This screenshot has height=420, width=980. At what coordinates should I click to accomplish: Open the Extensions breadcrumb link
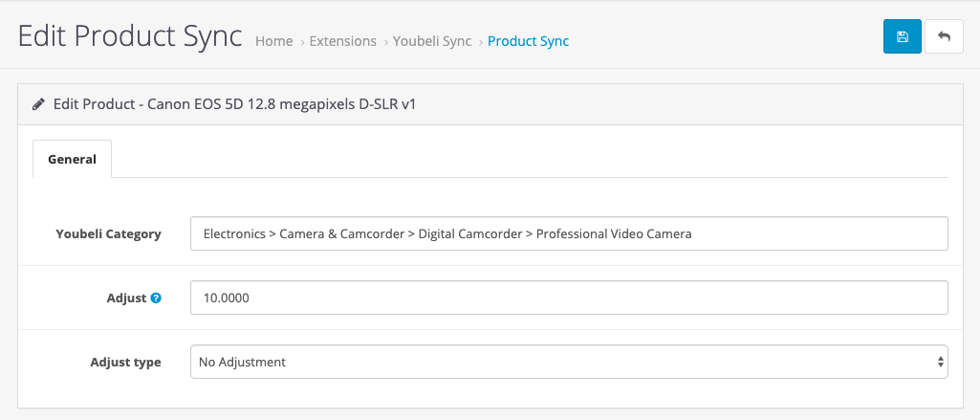[x=343, y=41]
